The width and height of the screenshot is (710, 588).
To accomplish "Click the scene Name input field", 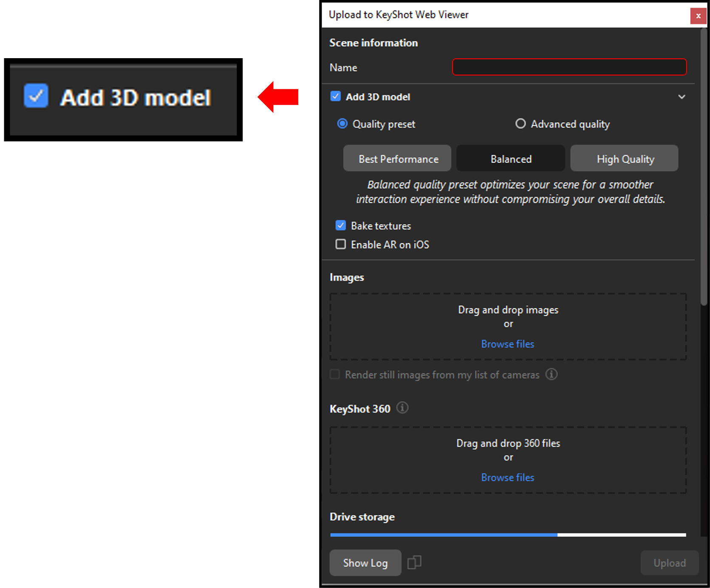I will [569, 67].
